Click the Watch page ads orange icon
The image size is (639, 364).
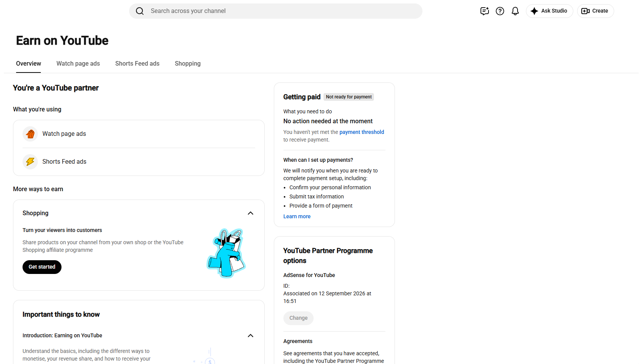(x=30, y=134)
